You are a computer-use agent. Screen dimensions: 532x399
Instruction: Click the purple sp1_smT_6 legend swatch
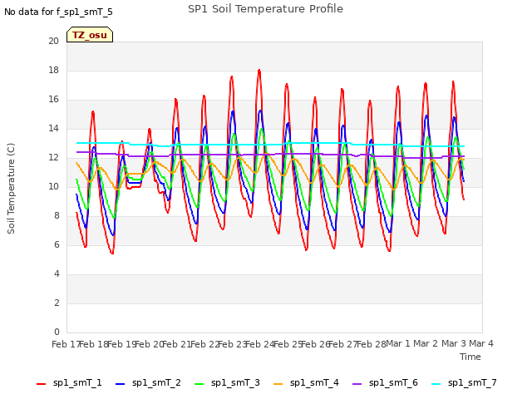pyautogui.click(x=357, y=384)
